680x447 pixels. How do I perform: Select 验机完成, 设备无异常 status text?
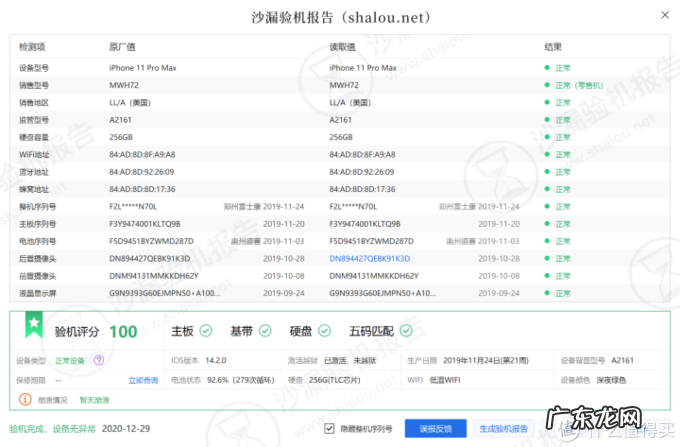(52, 429)
